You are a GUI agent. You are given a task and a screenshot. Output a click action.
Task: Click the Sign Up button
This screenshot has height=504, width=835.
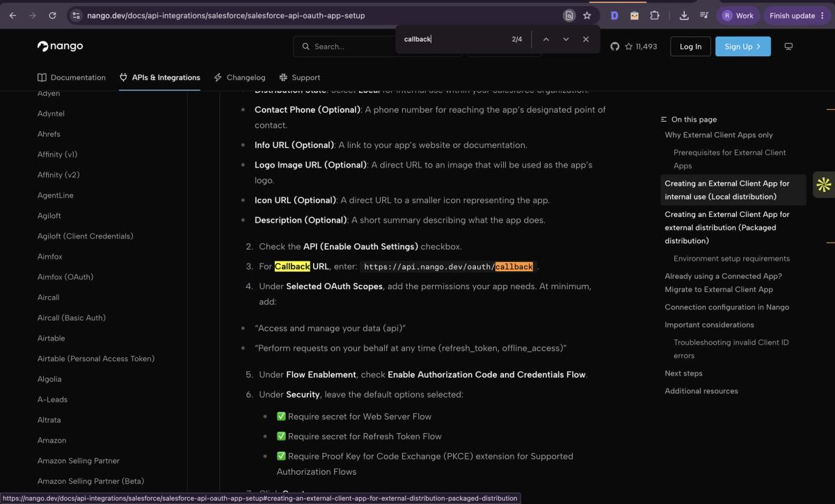743,47
